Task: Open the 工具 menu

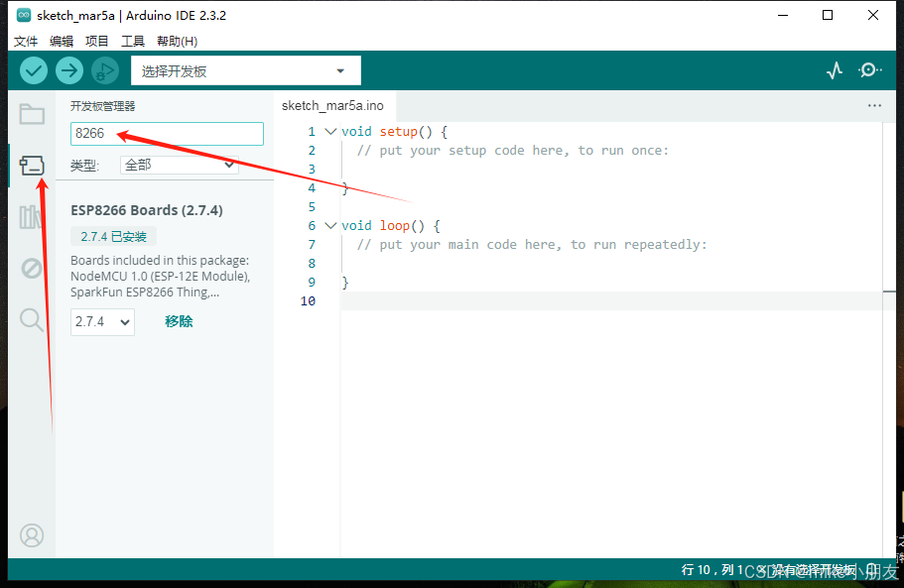Action: click(133, 42)
